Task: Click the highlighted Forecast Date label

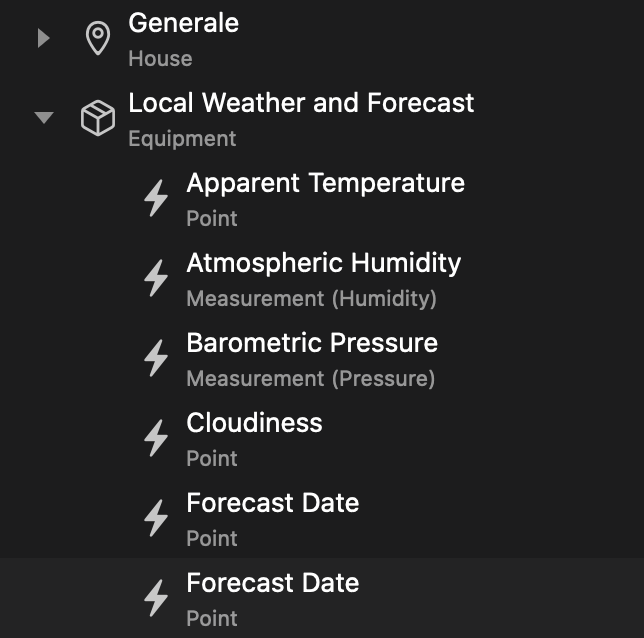Action: coord(272,584)
